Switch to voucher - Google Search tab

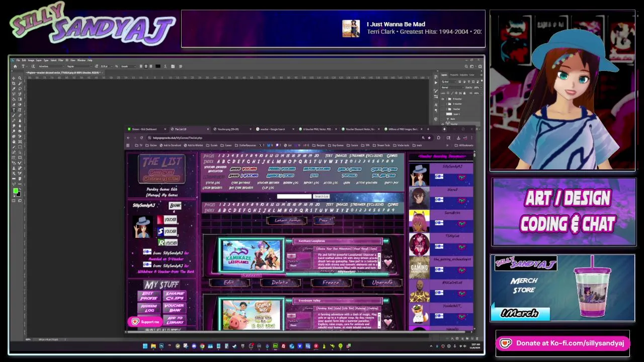click(274, 129)
